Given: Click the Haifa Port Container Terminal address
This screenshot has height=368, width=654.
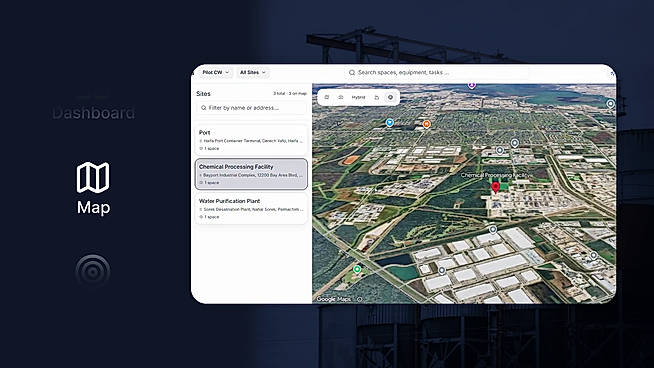Looking at the screenshot, I should coord(252,141).
